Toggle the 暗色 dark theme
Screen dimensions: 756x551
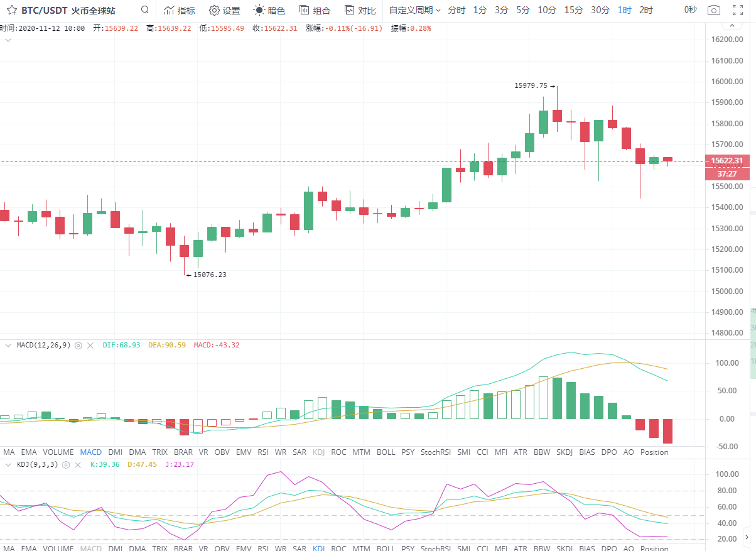(269, 11)
